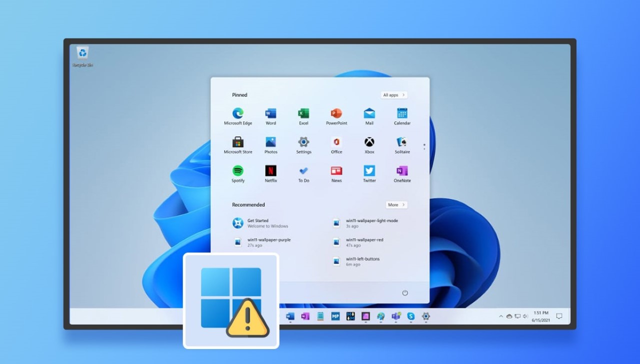Open the Netflix app

pyautogui.click(x=270, y=172)
